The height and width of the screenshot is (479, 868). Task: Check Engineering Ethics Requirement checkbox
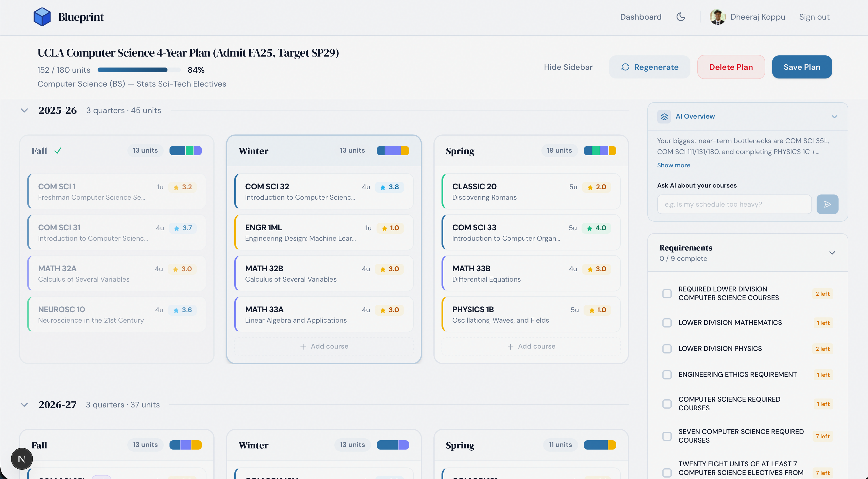click(667, 375)
